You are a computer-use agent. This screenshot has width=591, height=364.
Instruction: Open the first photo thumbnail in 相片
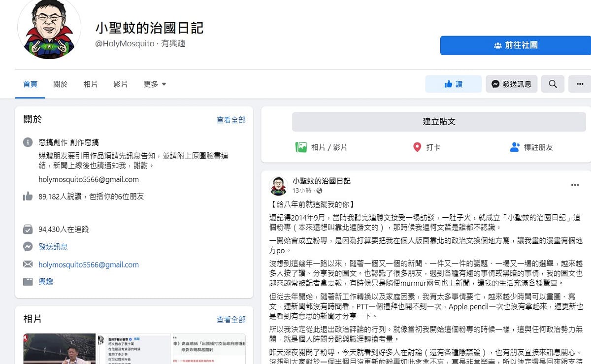point(60,349)
